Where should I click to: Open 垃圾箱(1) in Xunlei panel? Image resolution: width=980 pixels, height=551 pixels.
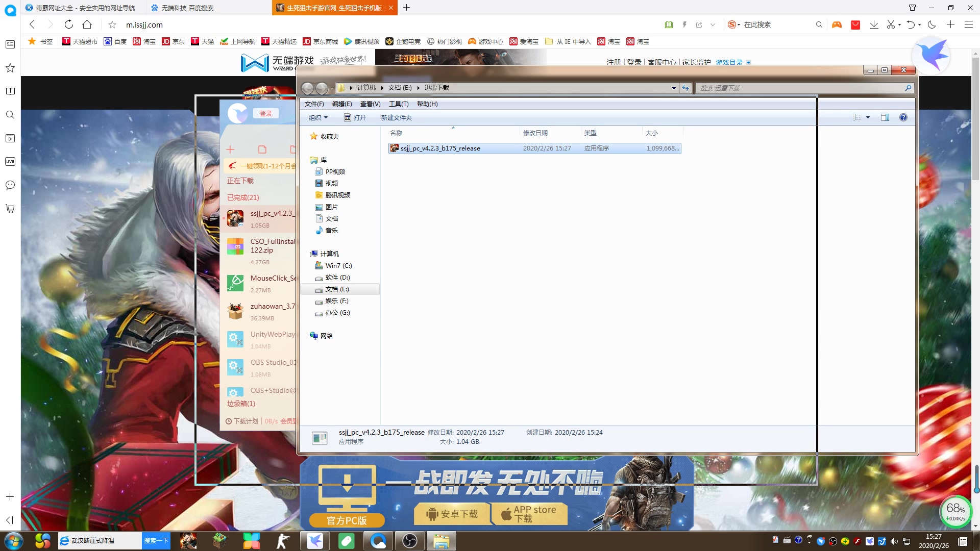[x=241, y=404]
